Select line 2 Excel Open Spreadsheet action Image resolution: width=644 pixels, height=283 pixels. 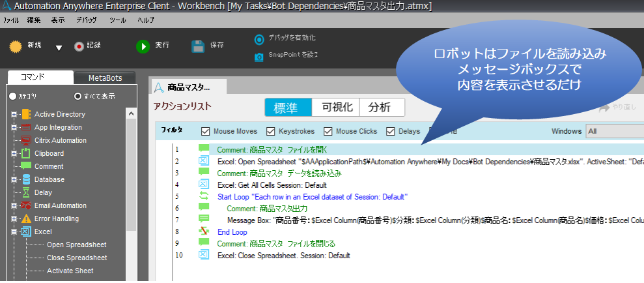click(430, 162)
